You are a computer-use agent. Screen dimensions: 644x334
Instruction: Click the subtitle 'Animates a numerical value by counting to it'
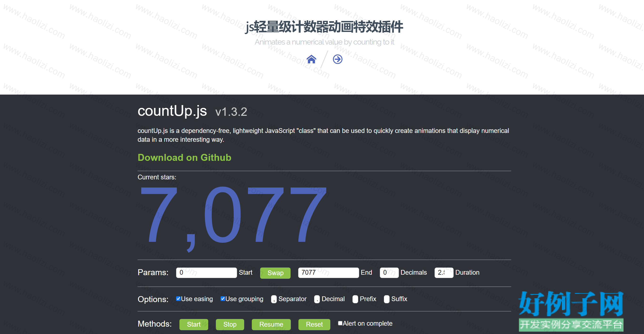(x=324, y=42)
